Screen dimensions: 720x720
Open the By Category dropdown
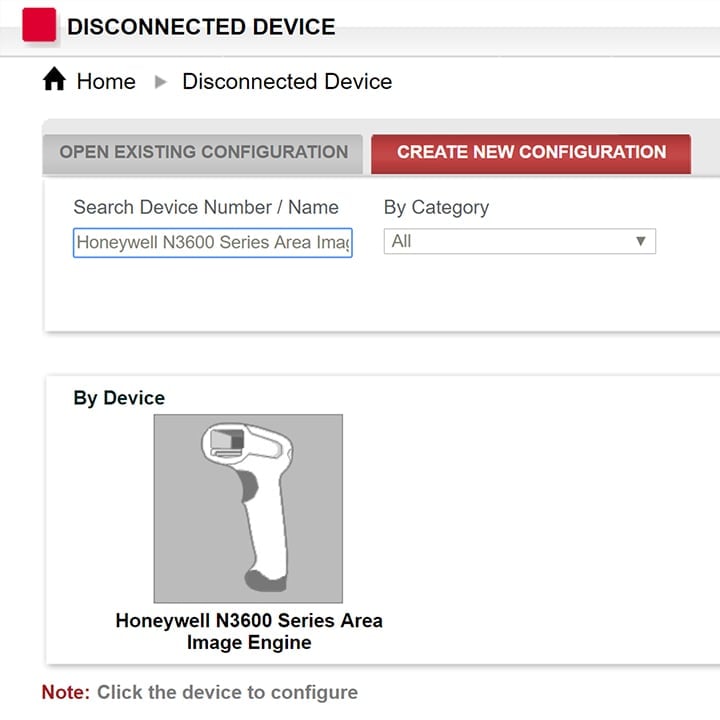pos(520,241)
